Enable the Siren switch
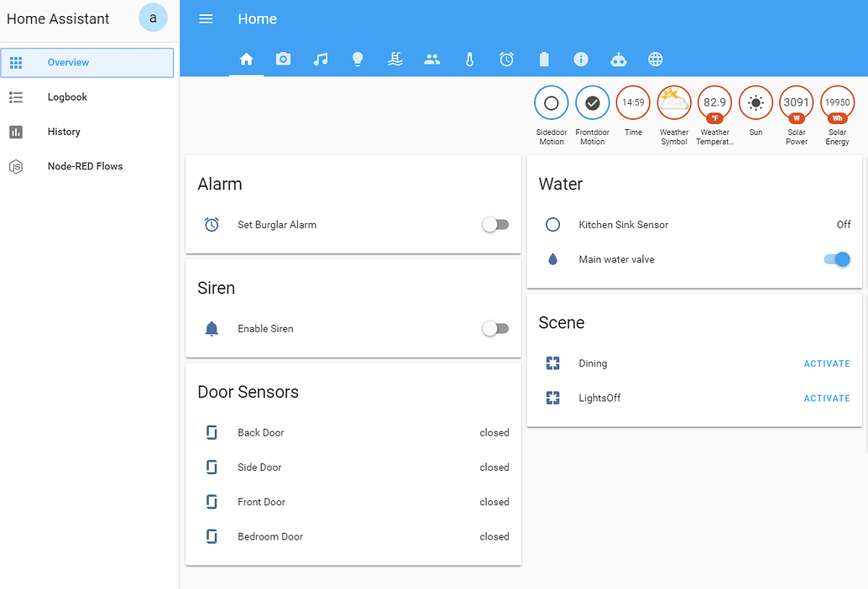 (x=495, y=328)
